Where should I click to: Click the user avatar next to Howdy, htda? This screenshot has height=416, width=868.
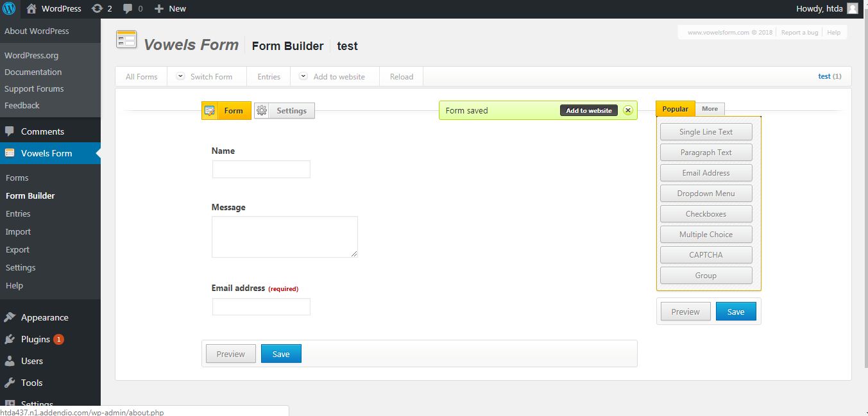coord(852,8)
